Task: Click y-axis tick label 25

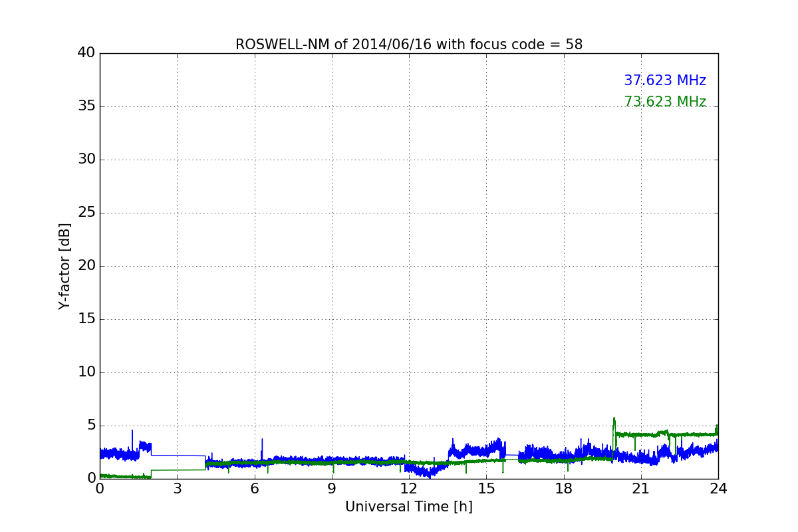Action: click(x=86, y=212)
